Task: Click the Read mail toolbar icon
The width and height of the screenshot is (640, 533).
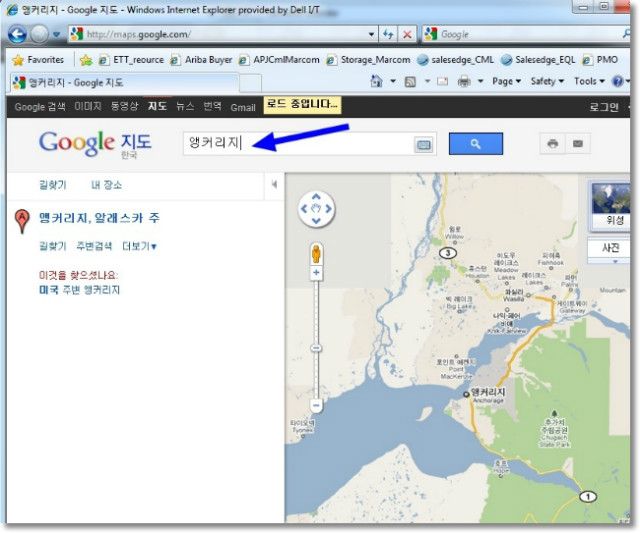Action: [x=442, y=82]
